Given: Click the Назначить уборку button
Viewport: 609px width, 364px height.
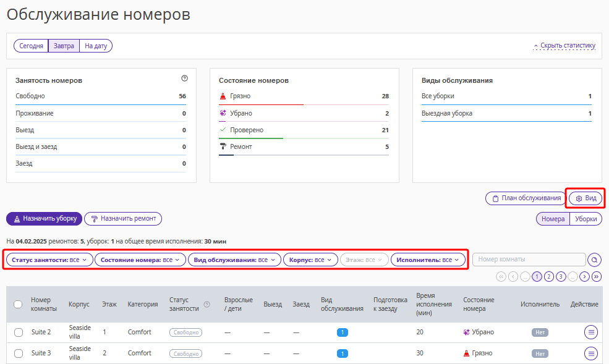Looking at the screenshot, I should (x=45, y=219).
